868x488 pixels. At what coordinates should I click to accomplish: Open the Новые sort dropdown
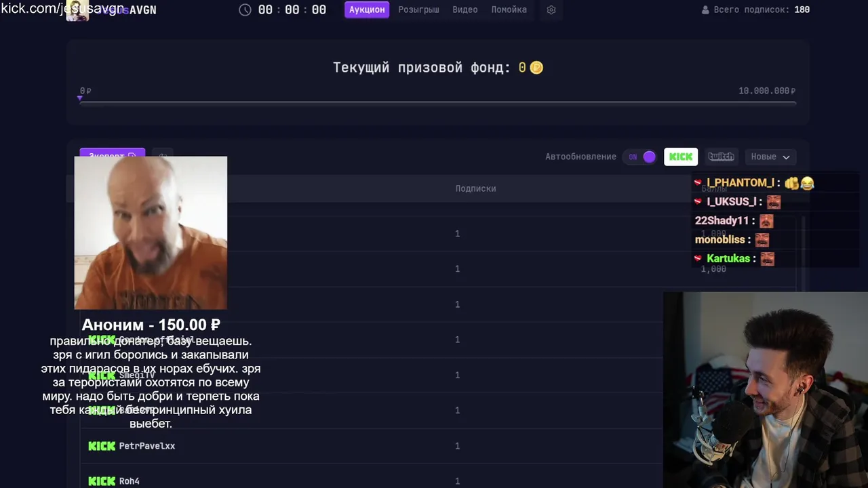[x=770, y=157]
